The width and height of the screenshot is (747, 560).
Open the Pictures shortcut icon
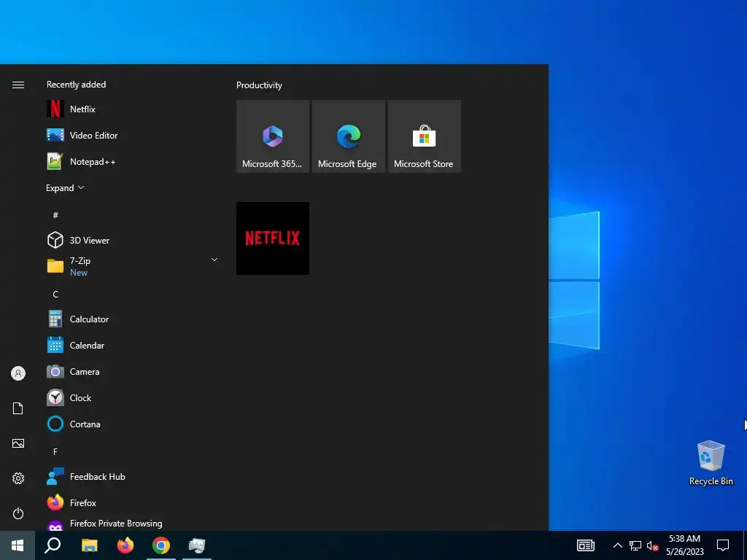click(x=18, y=443)
